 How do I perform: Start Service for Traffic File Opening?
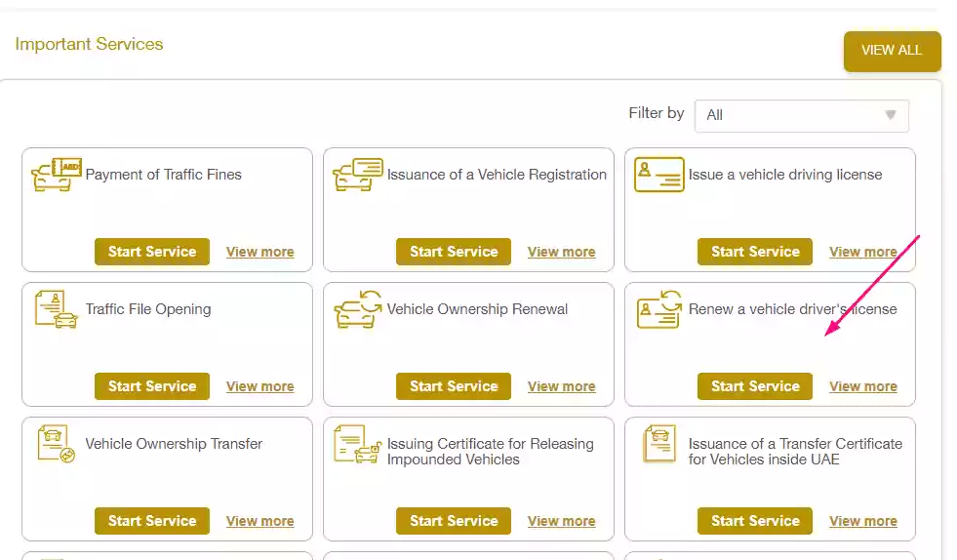click(x=152, y=386)
